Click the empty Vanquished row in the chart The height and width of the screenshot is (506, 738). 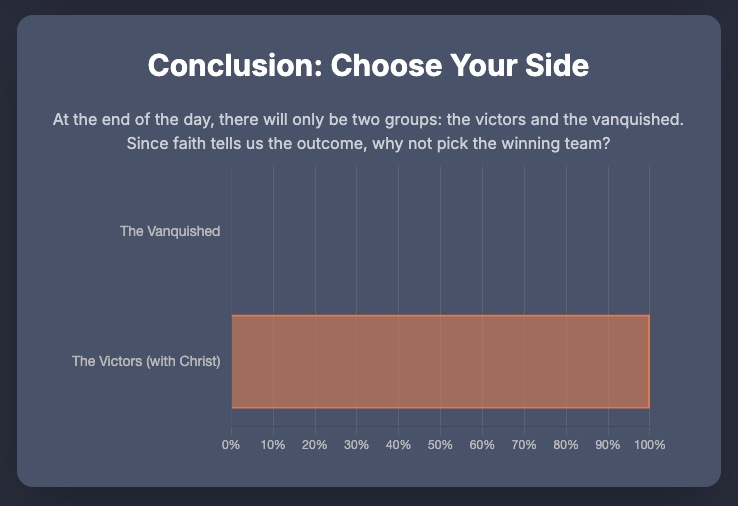tap(440, 232)
